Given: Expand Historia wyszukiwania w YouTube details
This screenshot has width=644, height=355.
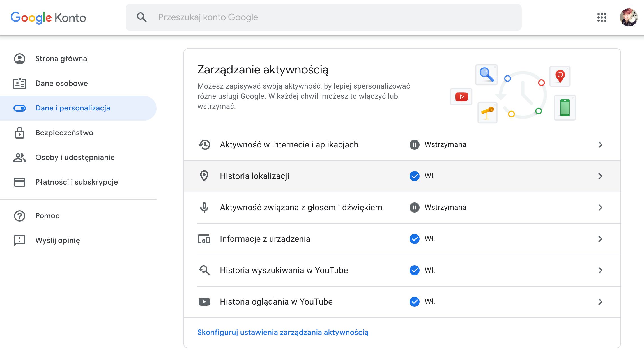Looking at the screenshot, I should click(600, 270).
